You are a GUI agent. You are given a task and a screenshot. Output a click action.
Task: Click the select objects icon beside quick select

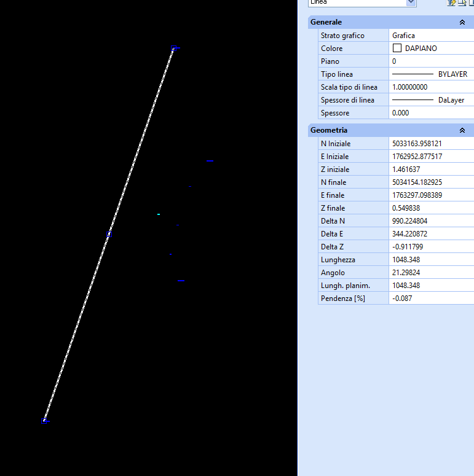click(x=462, y=2)
